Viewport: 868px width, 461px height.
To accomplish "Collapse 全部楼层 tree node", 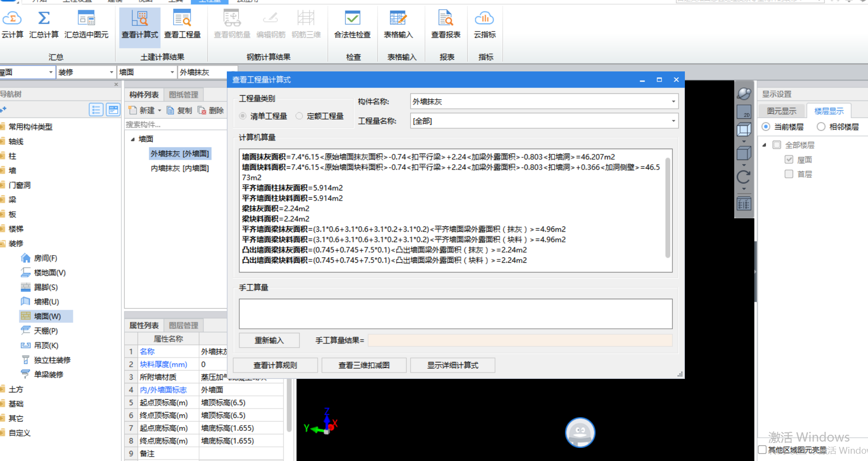I will pyautogui.click(x=765, y=145).
